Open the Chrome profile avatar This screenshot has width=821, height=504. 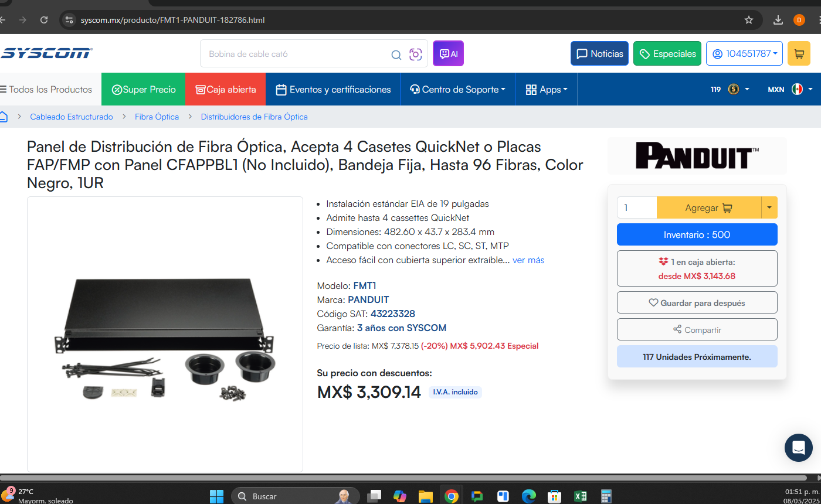pos(799,20)
